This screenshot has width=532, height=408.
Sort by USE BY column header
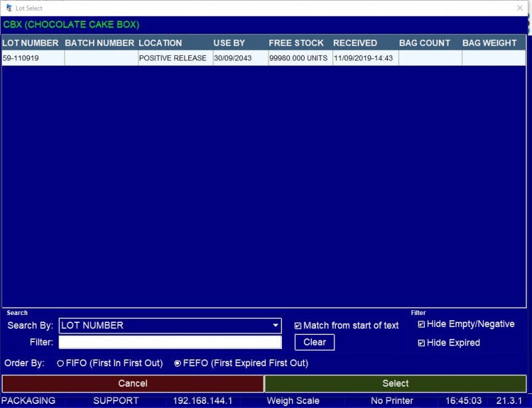pyautogui.click(x=229, y=43)
